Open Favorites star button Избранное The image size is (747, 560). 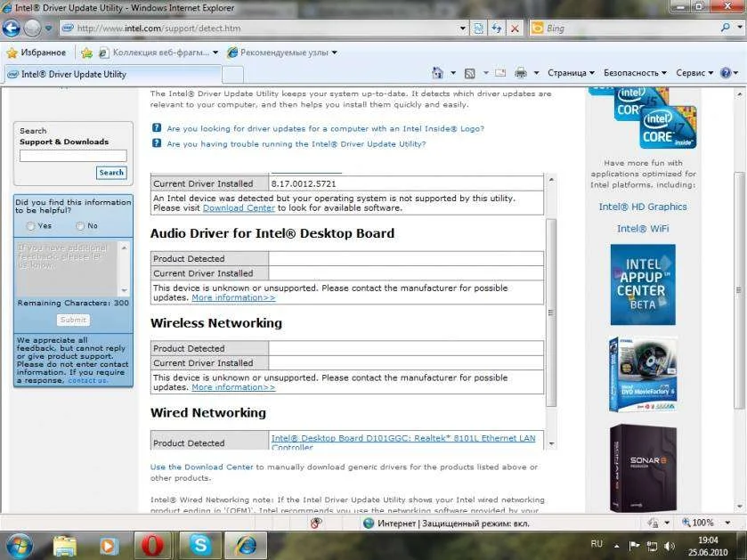(x=37, y=53)
